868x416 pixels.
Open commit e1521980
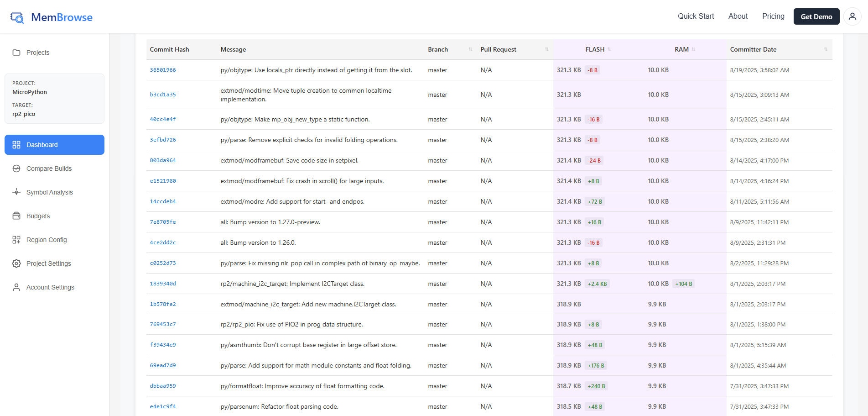click(163, 181)
